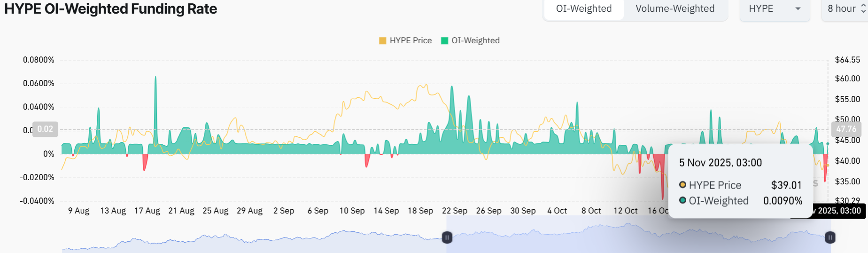868x253 pixels.
Task: Click the HYPE Price marker in the tooltip
Action: 683,185
